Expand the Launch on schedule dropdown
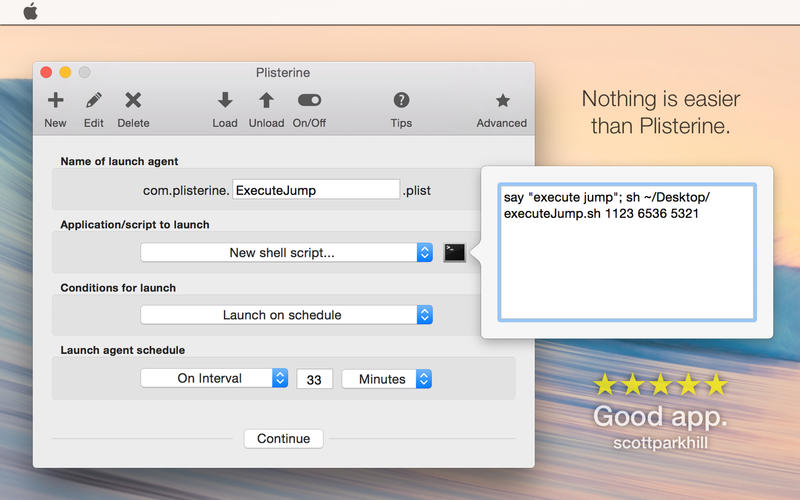This screenshot has height=500, width=800. [286, 315]
